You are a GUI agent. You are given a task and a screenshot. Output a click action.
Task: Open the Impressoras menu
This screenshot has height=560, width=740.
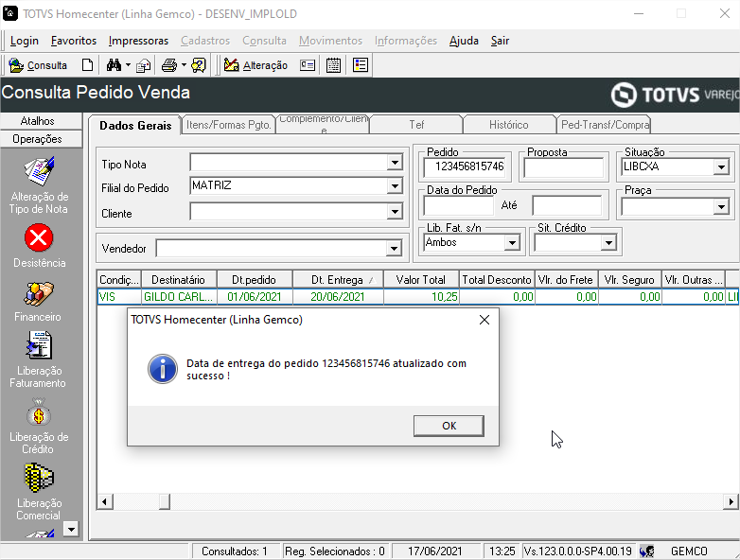pyautogui.click(x=138, y=41)
